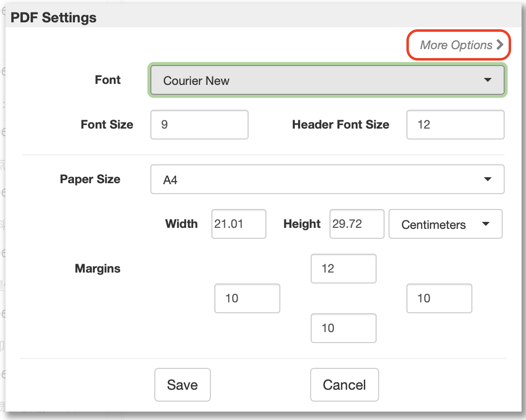Viewport: 526px width, 420px height.
Task: Click the Header Font Size label
Action: click(x=340, y=125)
